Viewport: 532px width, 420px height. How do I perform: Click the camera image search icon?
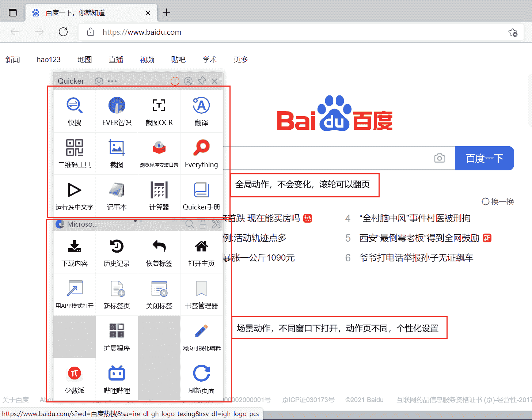tap(440, 158)
